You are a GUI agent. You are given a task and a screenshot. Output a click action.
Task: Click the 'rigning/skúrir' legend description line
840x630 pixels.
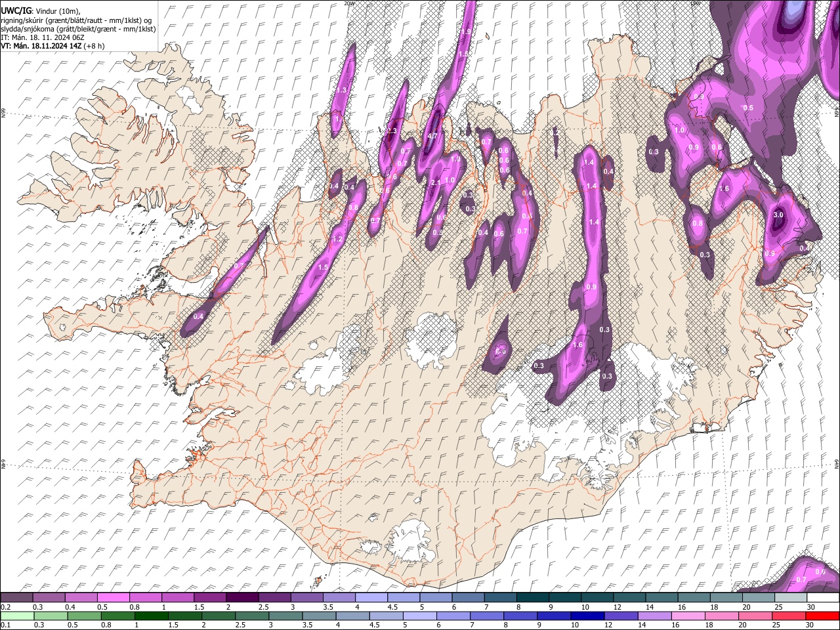click(77, 20)
